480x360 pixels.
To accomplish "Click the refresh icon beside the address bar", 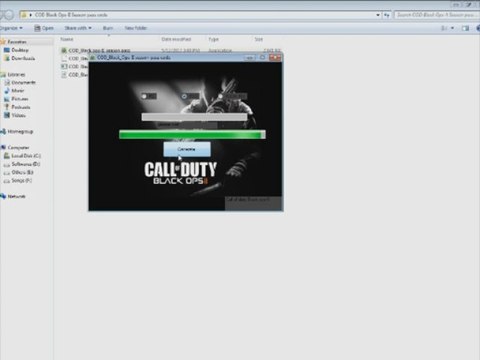I will (386, 15).
